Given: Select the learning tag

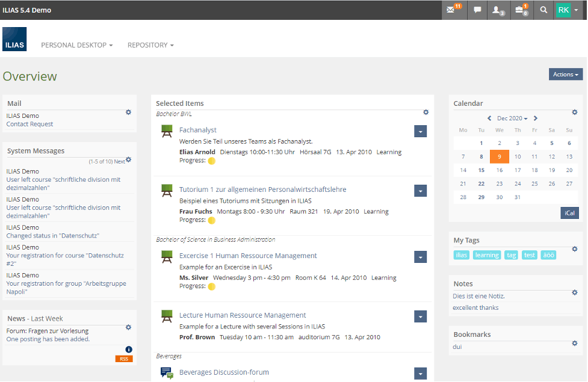Looking at the screenshot, I should point(487,255).
